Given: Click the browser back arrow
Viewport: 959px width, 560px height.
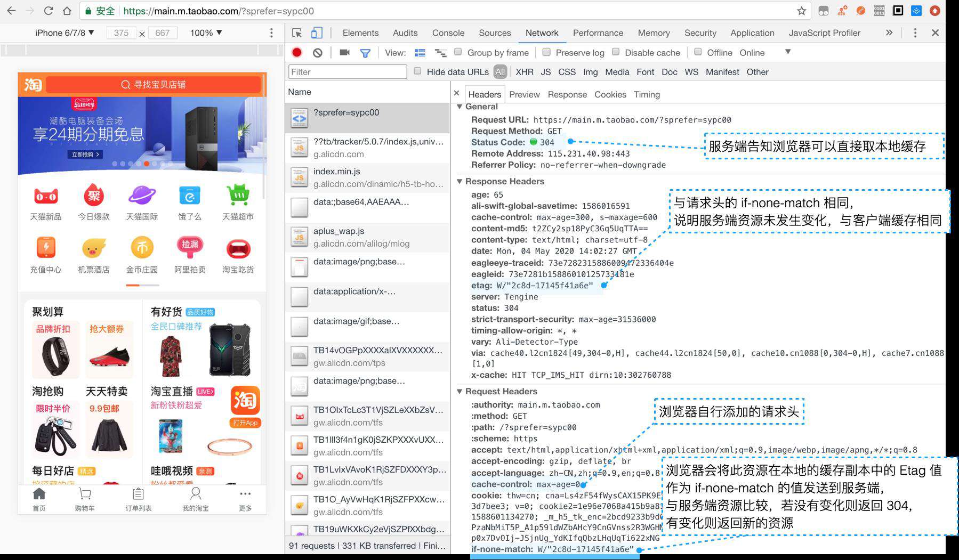Looking at the screenshot, I should pos(11,11).
